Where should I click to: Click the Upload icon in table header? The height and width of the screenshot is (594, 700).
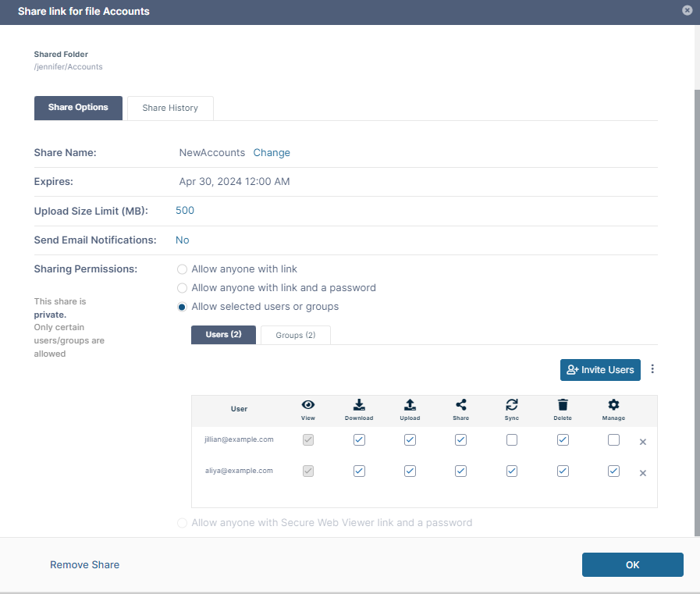click(x=410, y=404)
